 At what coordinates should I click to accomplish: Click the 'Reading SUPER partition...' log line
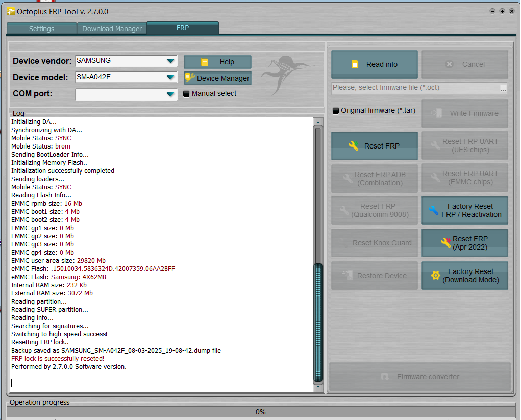(49, 309)
